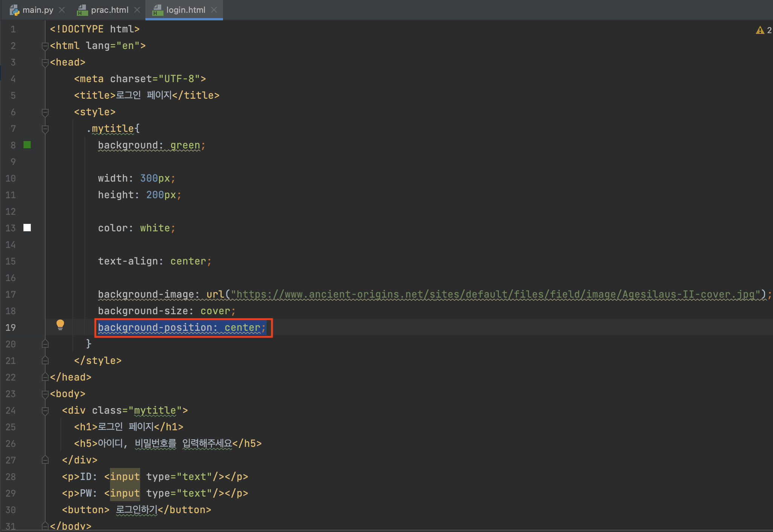Close the main.py tab
The image size is (773, 532).
pos(62,10)
